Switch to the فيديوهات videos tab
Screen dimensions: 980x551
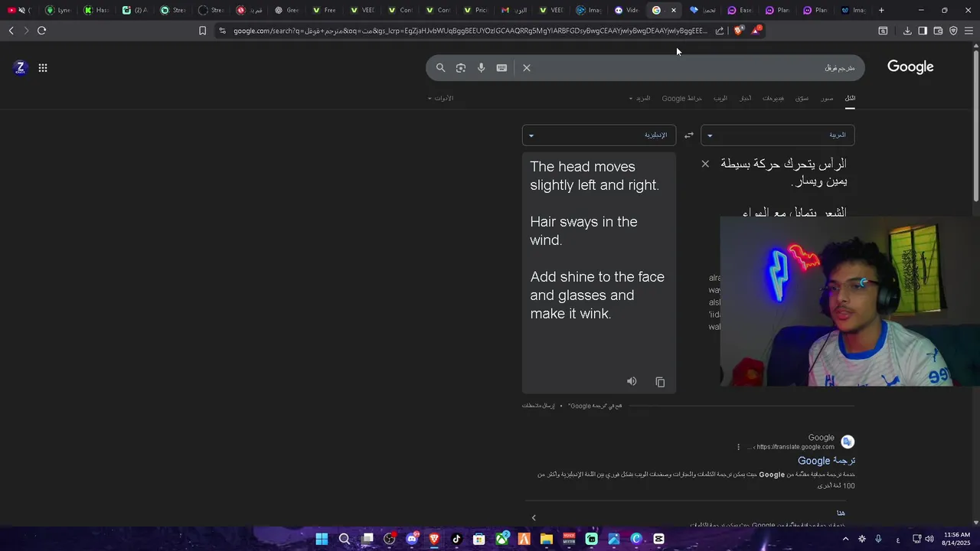coord(773,98)
